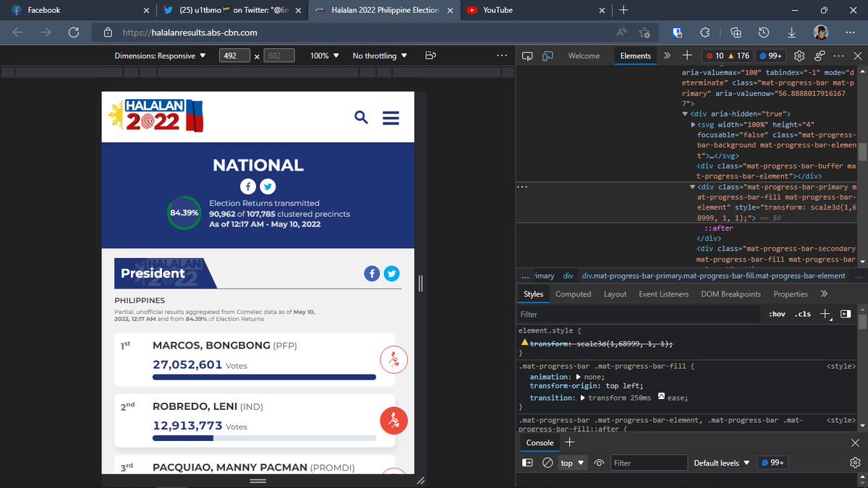Open the 100% zoom dropdown

pyautogui.click(x=324, y=56)
